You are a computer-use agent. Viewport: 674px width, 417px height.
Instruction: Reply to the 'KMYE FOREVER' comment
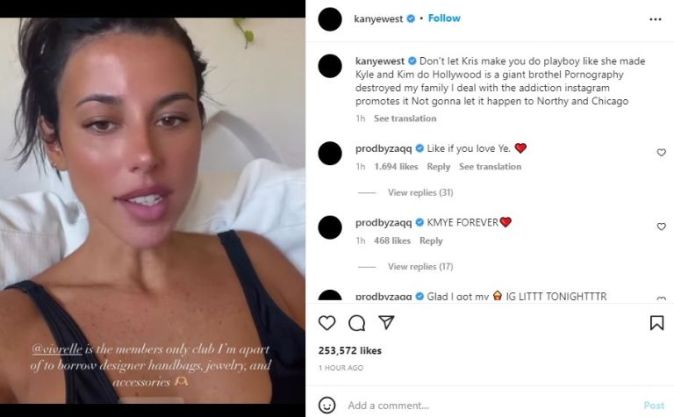click(x=431, y=241)
